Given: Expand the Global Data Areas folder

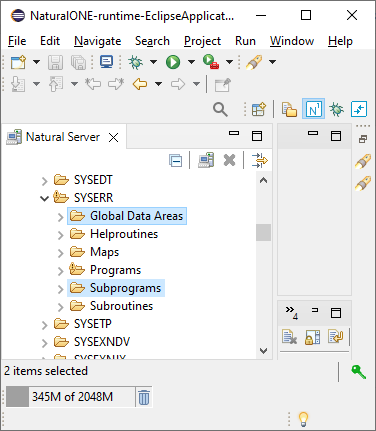Looking at the screenshot, I should click(x=60, y=217).
